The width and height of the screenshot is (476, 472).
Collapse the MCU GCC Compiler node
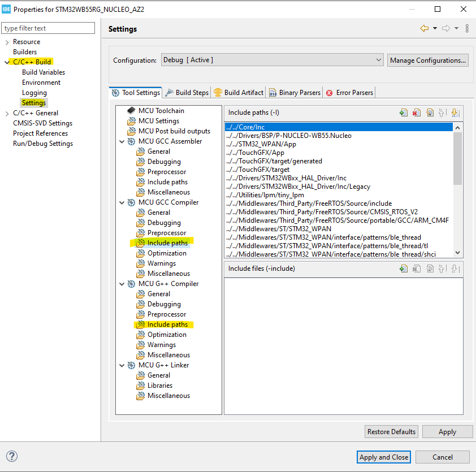pyautogui.click(x=122, y=202)
